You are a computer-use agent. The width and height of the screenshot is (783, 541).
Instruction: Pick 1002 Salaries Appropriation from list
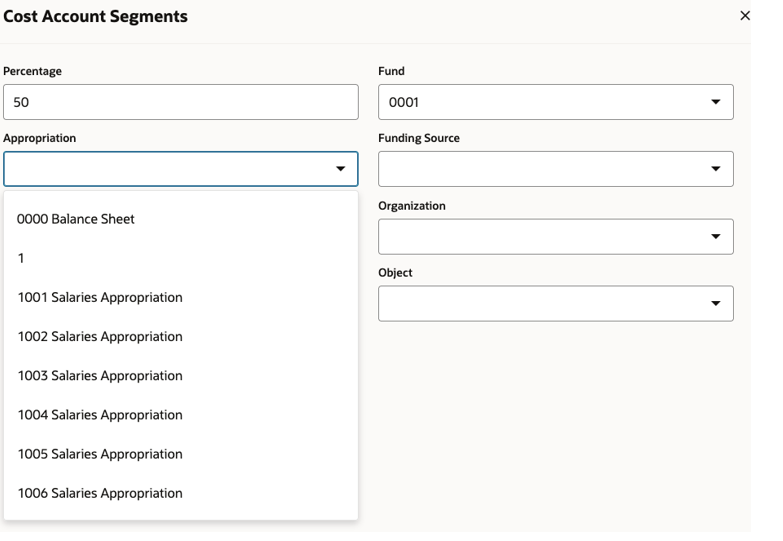click(x=100, y=336)
